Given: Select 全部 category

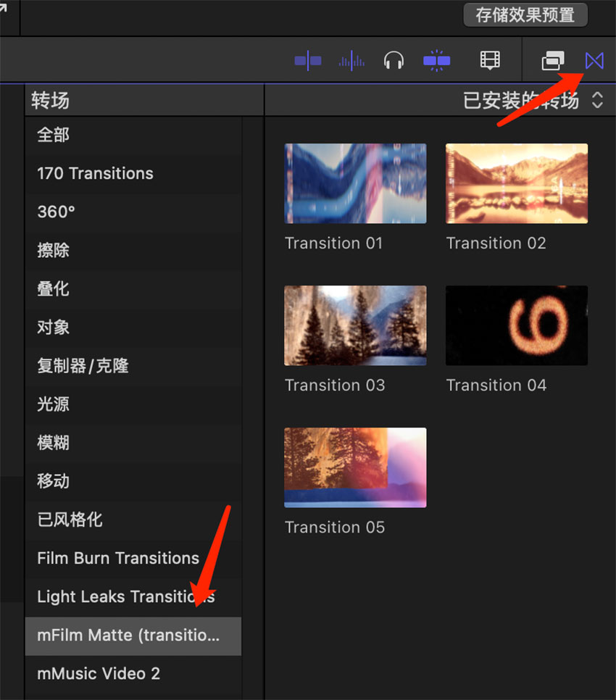Looking at the screenshot, I should (x=133, y=135).
